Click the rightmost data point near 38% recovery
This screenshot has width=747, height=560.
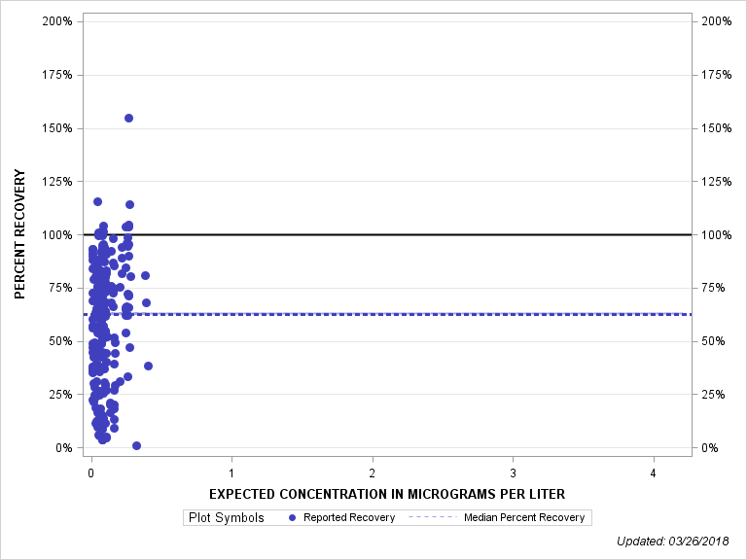click(148, 366)
